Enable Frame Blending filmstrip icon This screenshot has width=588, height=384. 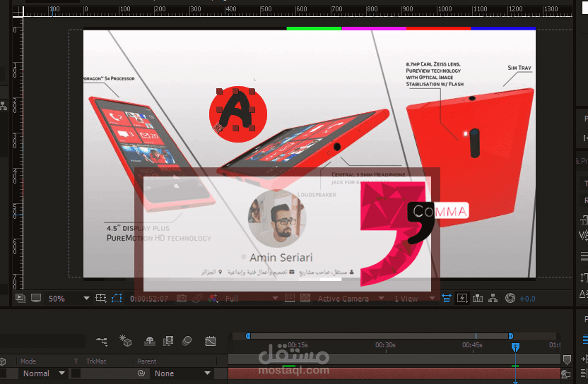pyautogui.click(x=168, y=341)
